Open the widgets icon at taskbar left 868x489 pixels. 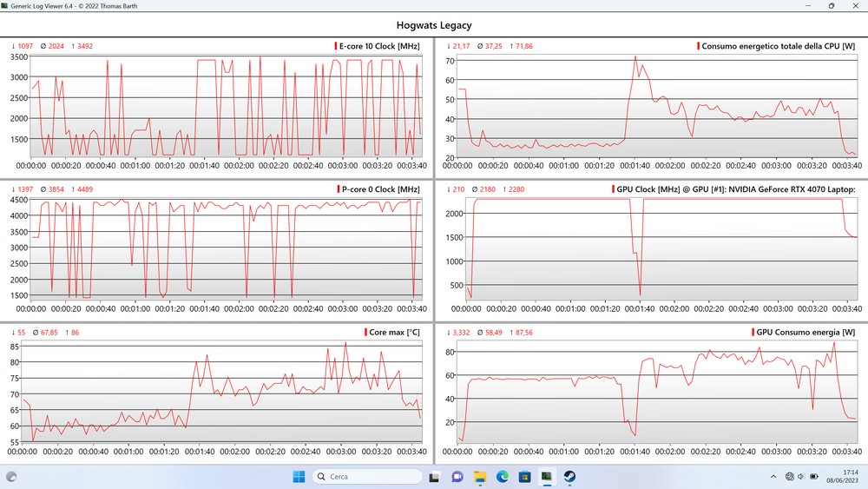11,476
